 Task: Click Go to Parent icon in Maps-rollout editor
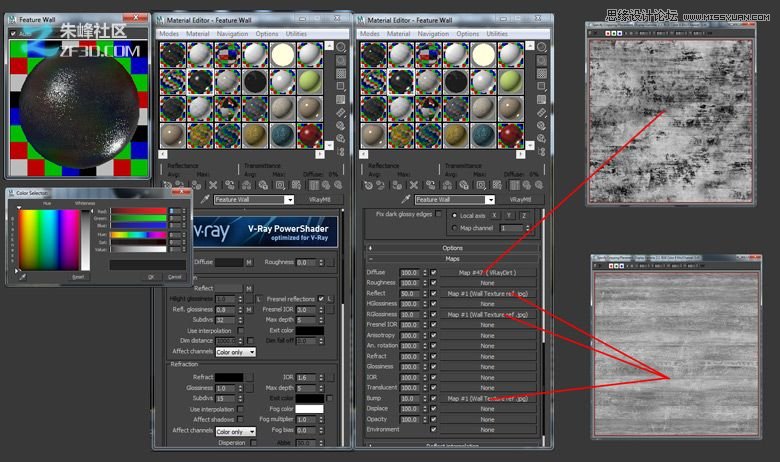coord(527,185)
